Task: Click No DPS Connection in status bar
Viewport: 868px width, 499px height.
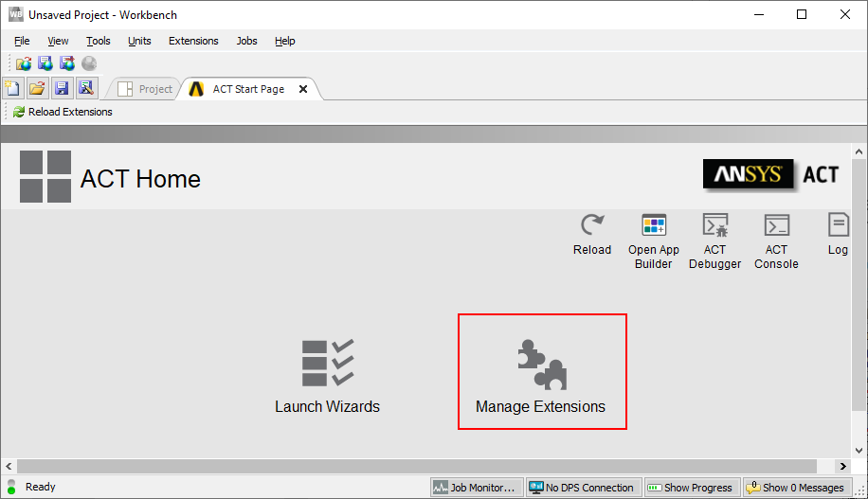Action: pos(584,488)
